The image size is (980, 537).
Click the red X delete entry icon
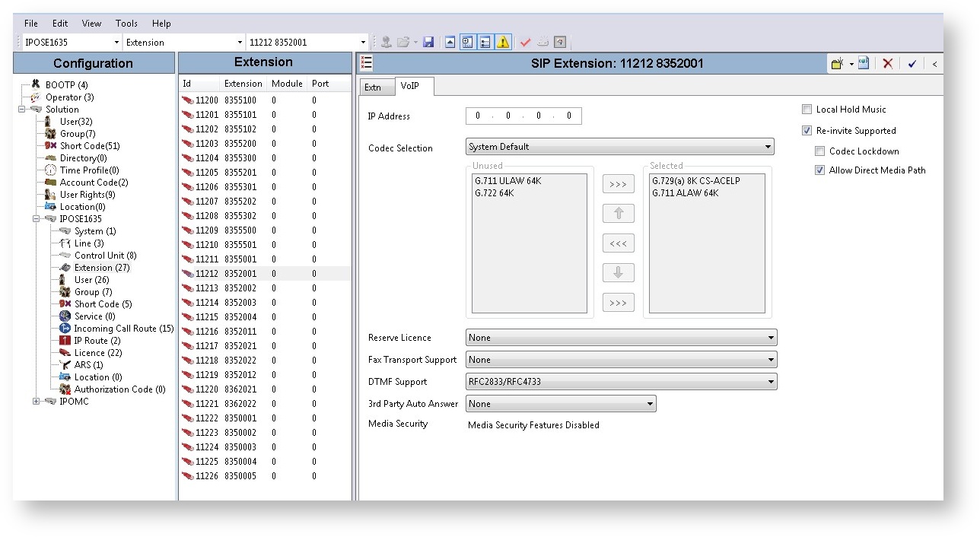(887, 64)
